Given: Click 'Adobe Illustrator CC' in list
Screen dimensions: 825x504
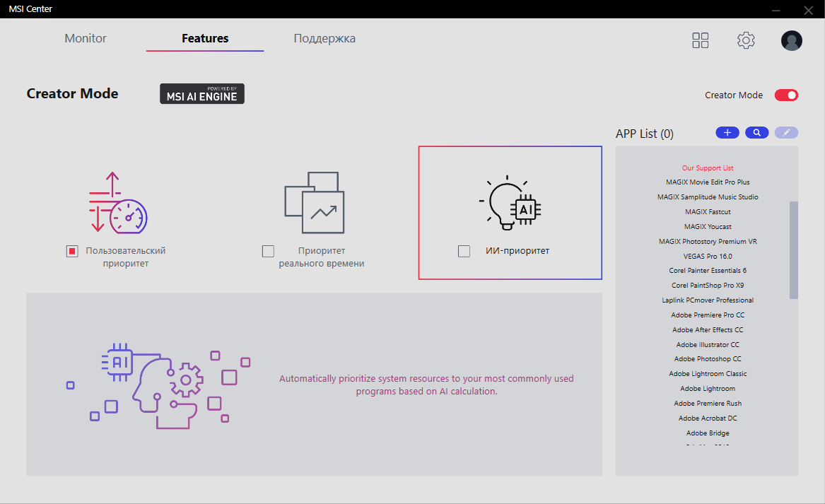Looking at the screenshot, I should [x=708, y=344].
